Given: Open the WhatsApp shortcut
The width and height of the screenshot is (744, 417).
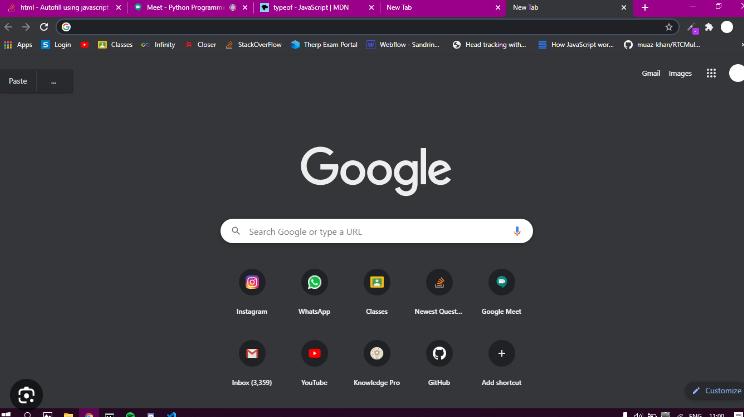Looking at the screenshot, I should 314,283.
